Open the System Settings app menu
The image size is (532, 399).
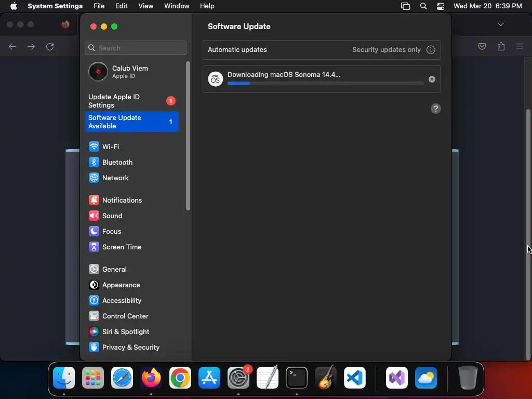pyautogui.click(x=55, y=6)
